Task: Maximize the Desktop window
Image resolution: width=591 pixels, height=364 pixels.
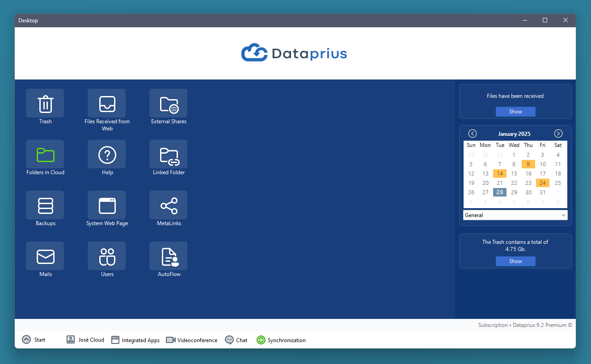Action: 545,20
